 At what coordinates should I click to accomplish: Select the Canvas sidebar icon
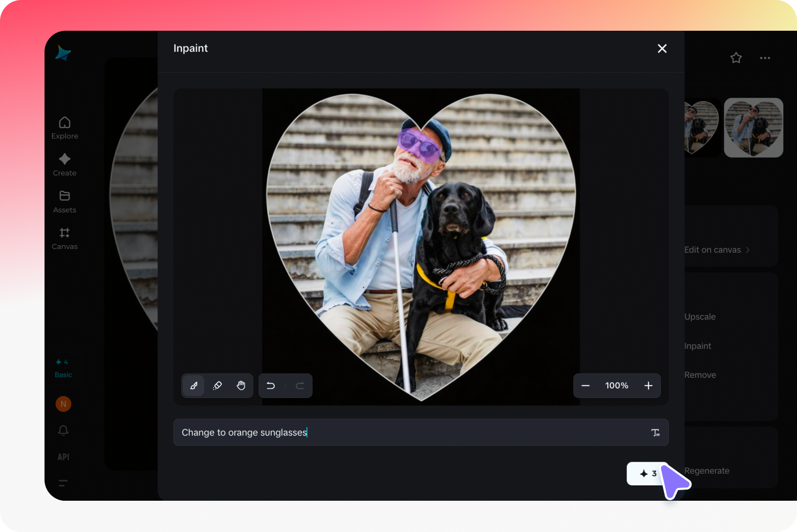(64, 233)
